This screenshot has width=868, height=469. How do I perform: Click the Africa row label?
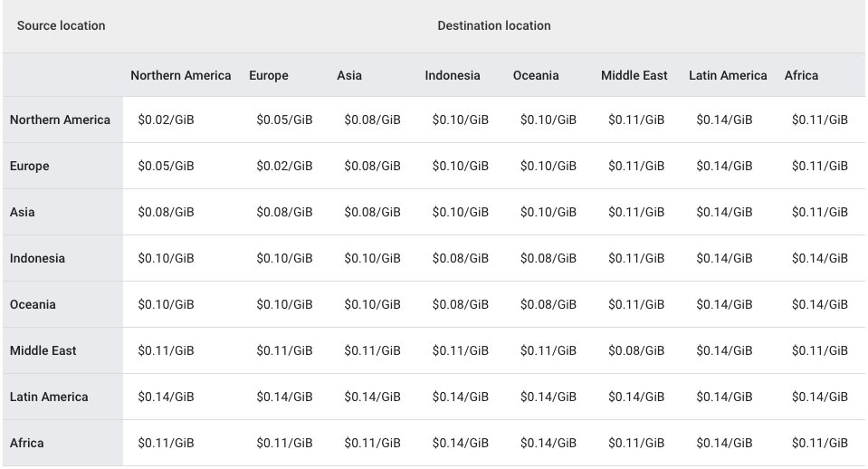26,443
